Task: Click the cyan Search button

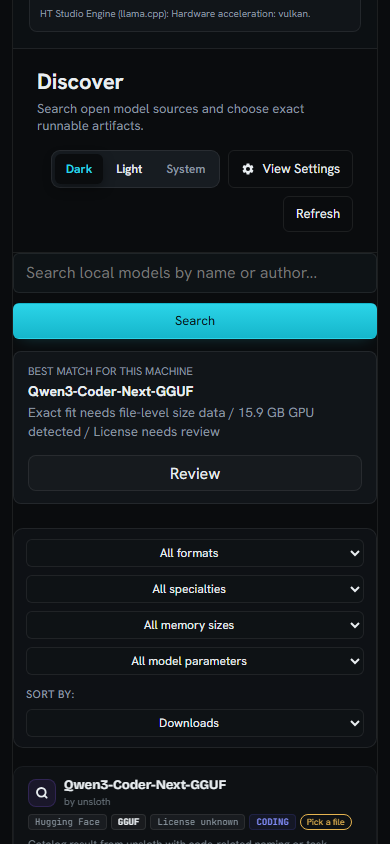Action: (195, 321)
